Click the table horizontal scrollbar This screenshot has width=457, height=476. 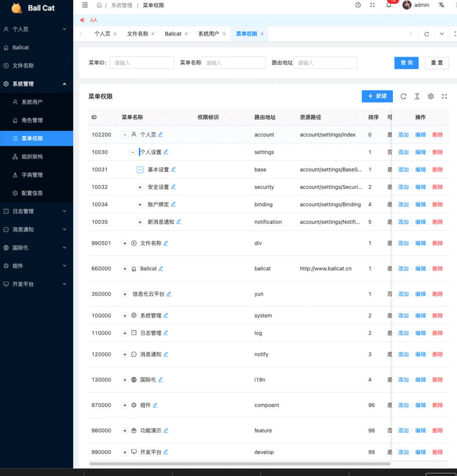pos(240,464)
